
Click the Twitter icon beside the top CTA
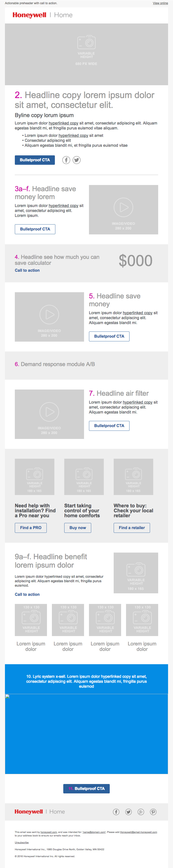77,160
